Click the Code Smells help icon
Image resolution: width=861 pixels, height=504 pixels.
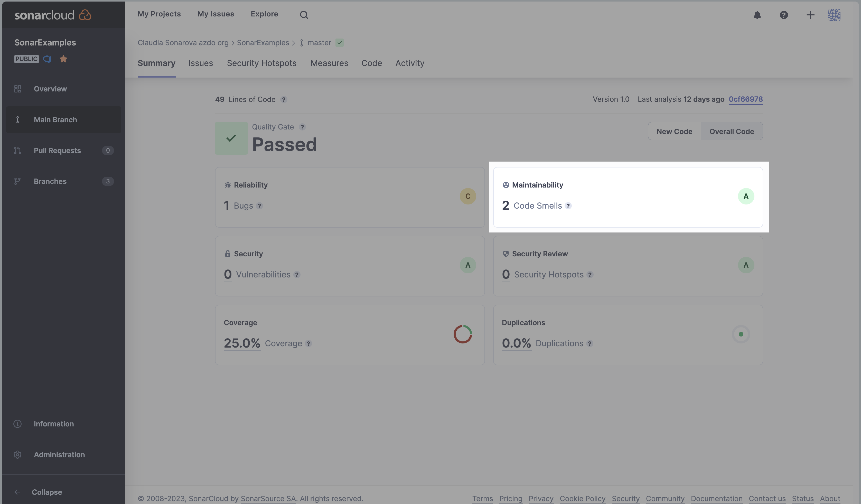click(568, 206)
